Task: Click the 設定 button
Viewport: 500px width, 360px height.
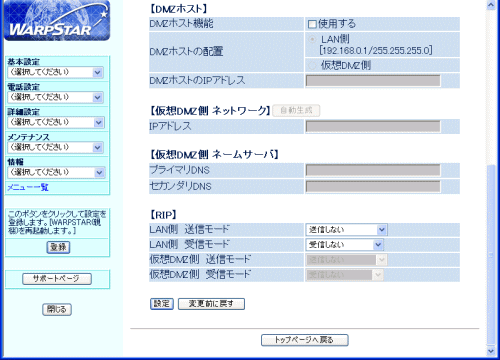Action: tap(162, 304)
